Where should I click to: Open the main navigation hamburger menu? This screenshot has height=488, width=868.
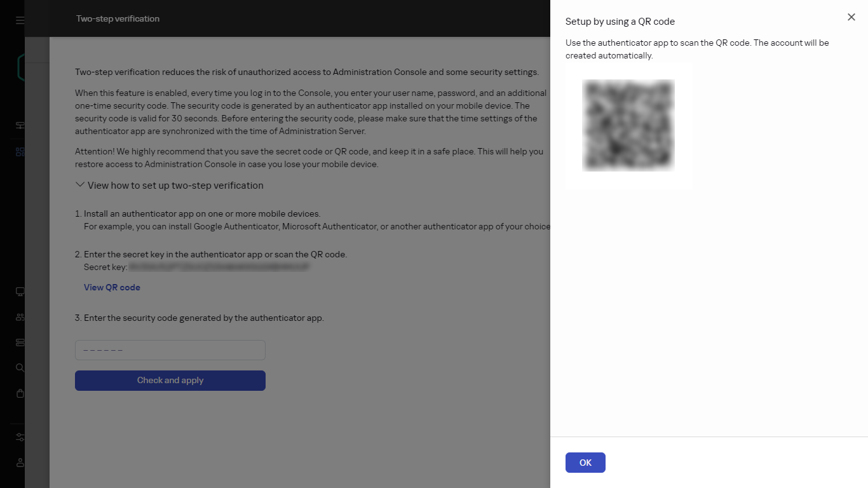tap(20, 20)
